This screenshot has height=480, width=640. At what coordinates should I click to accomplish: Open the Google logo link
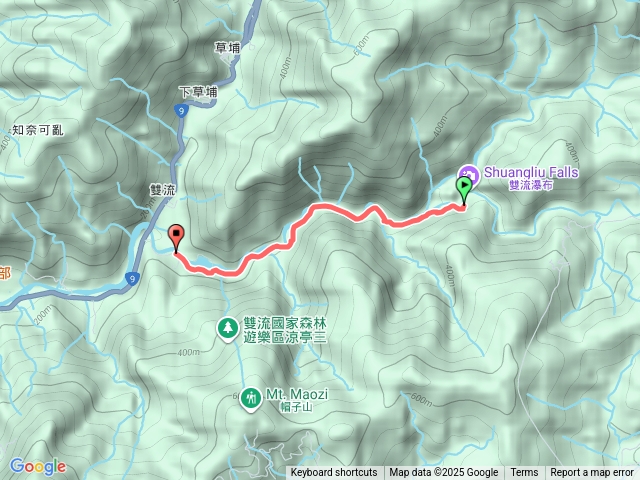[x=38, y=467]
